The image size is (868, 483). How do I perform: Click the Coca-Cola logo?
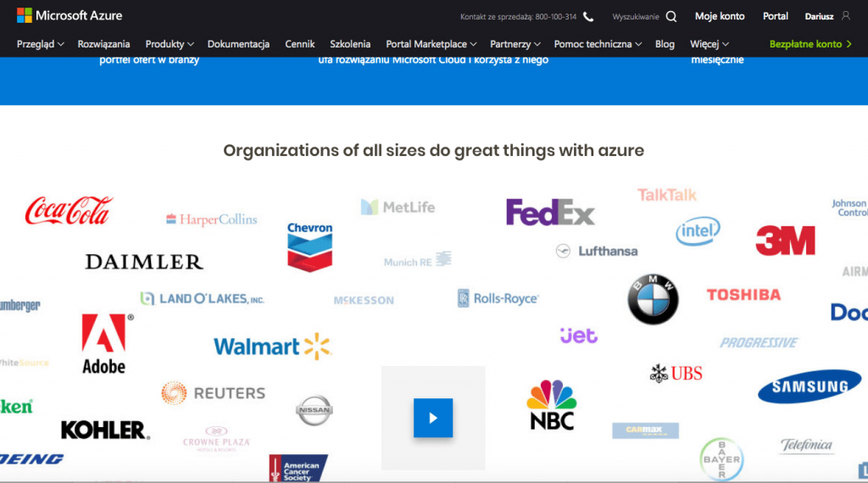click(69, 210)
